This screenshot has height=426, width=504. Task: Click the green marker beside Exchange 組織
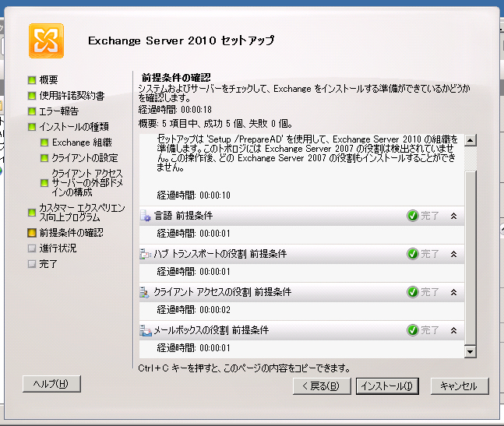click(x=44, y=143)
